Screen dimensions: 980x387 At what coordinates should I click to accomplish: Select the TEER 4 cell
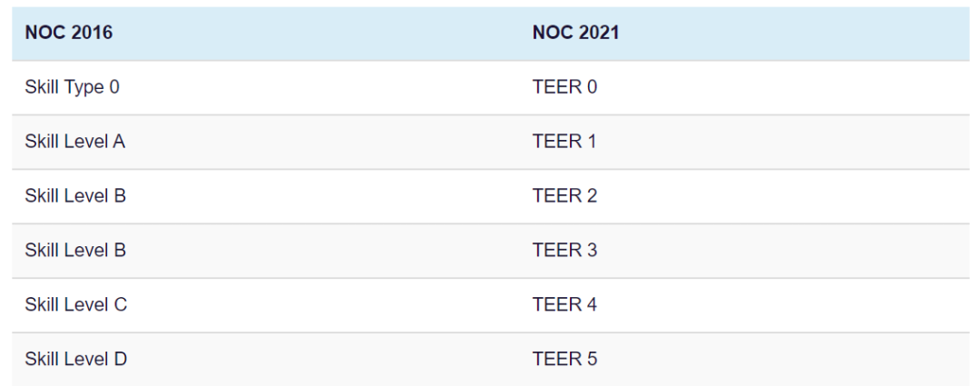tap(744, 305)
